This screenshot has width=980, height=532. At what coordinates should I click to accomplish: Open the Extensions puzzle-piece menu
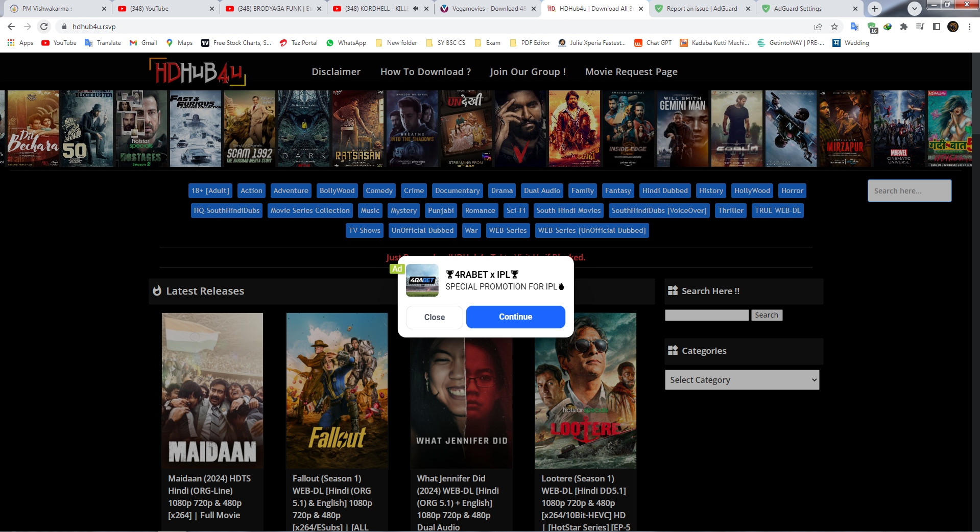pyautogui.click(x=904, y=27)
